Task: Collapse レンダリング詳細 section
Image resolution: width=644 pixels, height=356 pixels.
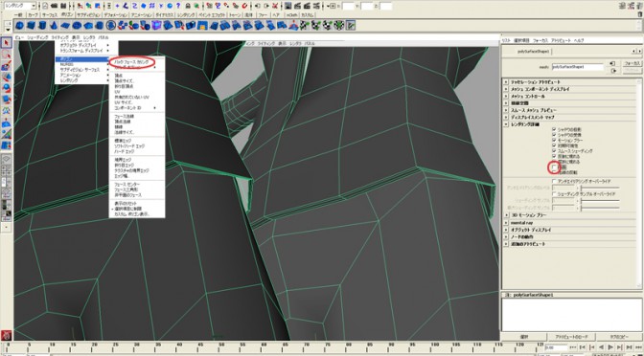Action: (506, 124)
